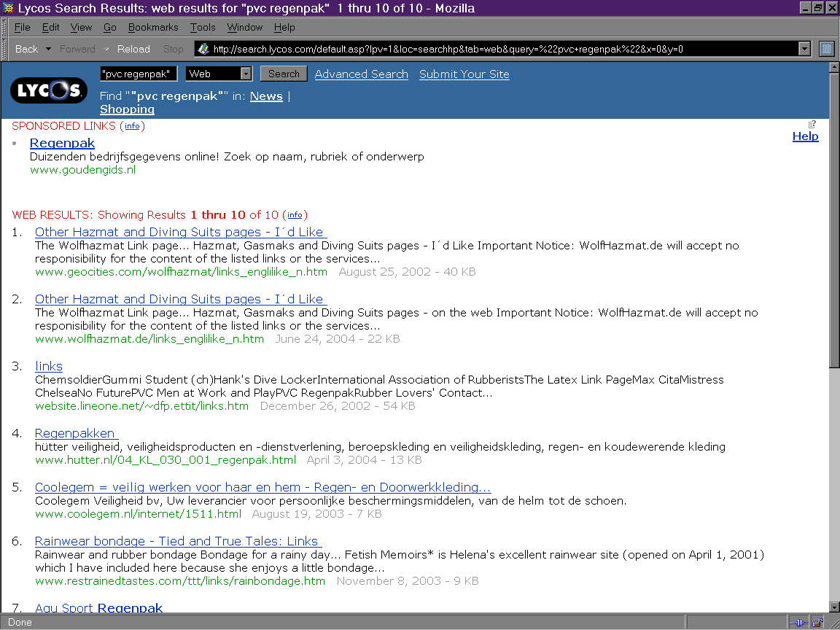Click the www.restrainedtastes.com rainbondage URL text
This screenshot has height=630, width=840.
pyautogui.click(x=180, y=580)
